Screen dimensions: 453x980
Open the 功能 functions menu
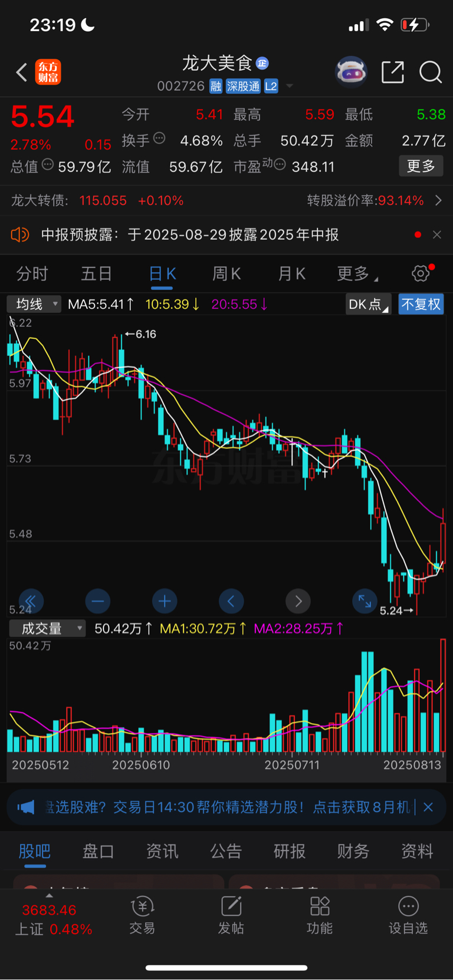(x=320, y=916)
